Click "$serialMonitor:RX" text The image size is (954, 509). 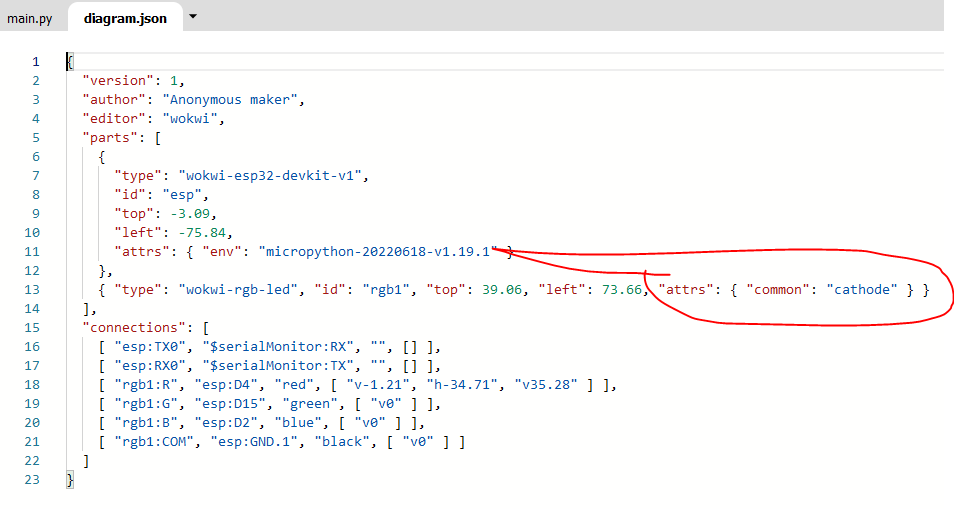(278, 347)
